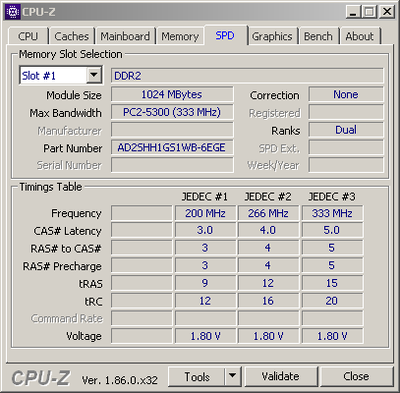Image resolution: width=400 pixels, height=393 pixels.
Task: Select the Memory tab
Action: (180, 36)
